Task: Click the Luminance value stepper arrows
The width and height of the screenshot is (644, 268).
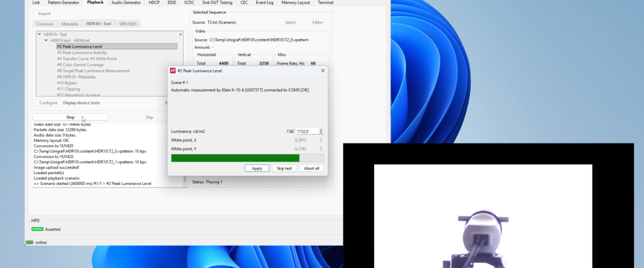Action: (x=321, y=131)
